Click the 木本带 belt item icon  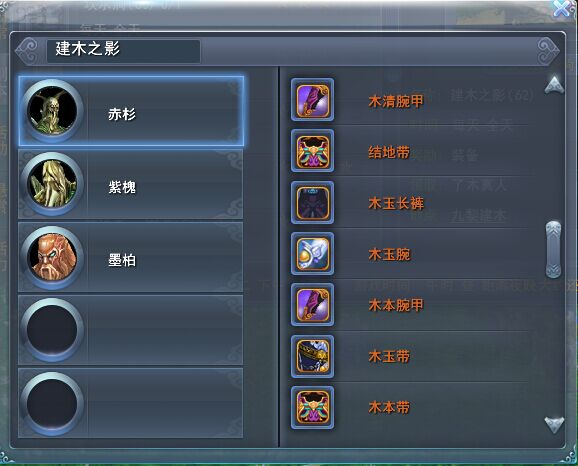pyautogui.click(x=313, y=408)
